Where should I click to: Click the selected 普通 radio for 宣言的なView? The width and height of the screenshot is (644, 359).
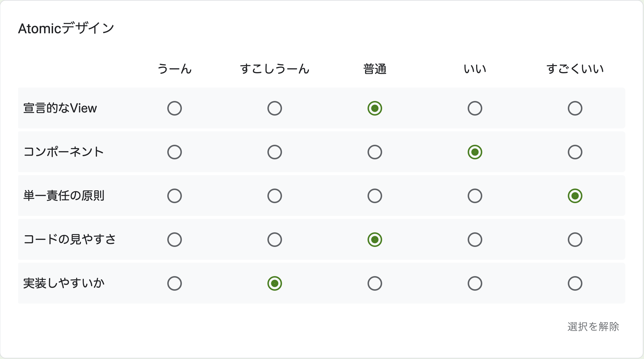(x=375, y=108)
